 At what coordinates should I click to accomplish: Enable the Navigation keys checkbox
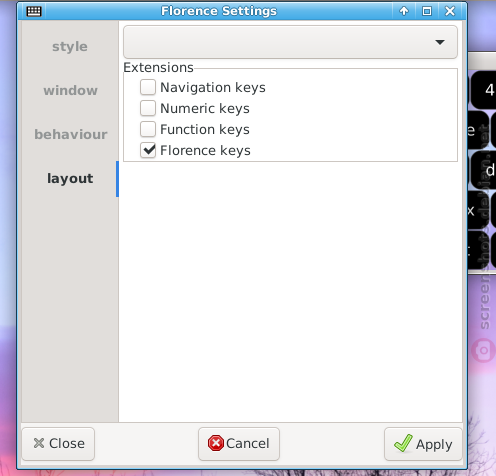tap(148, 87)
